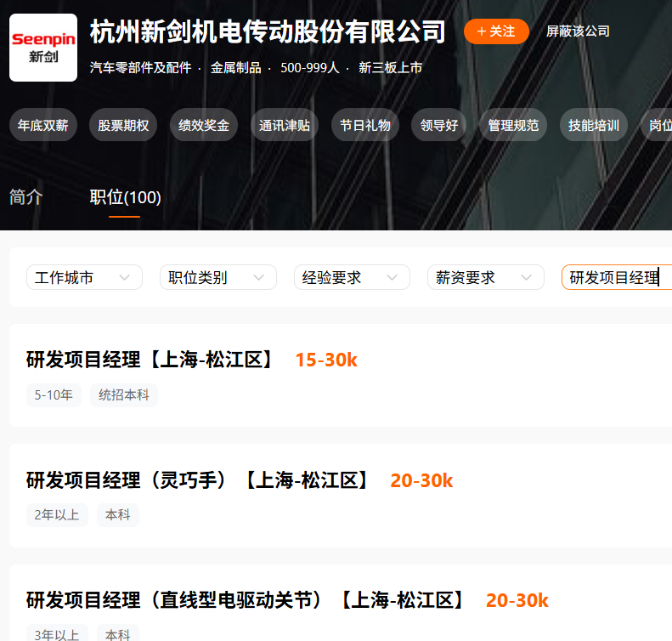
Task: Click the 管理规范 tag
Action: point(513,125)
